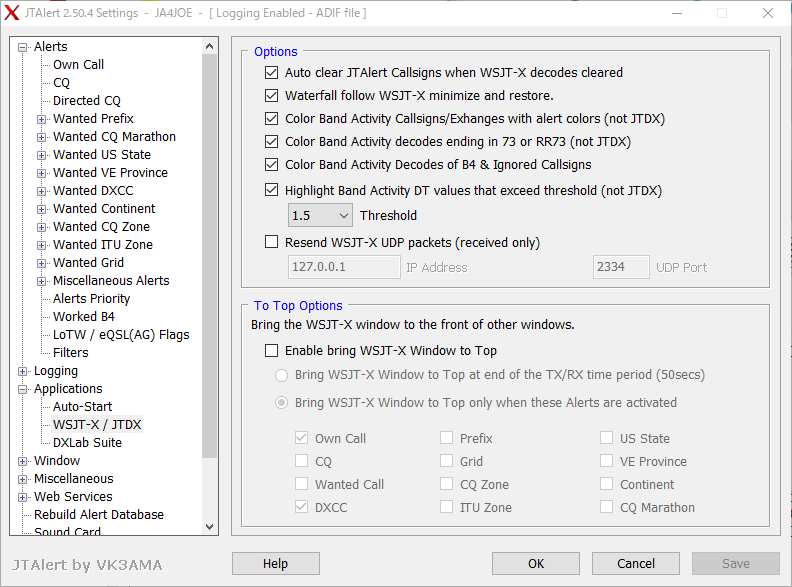Toggle the Wanted Call alert checkbox
This screenshot has width=792, height=587.
[x=302, y=483]
